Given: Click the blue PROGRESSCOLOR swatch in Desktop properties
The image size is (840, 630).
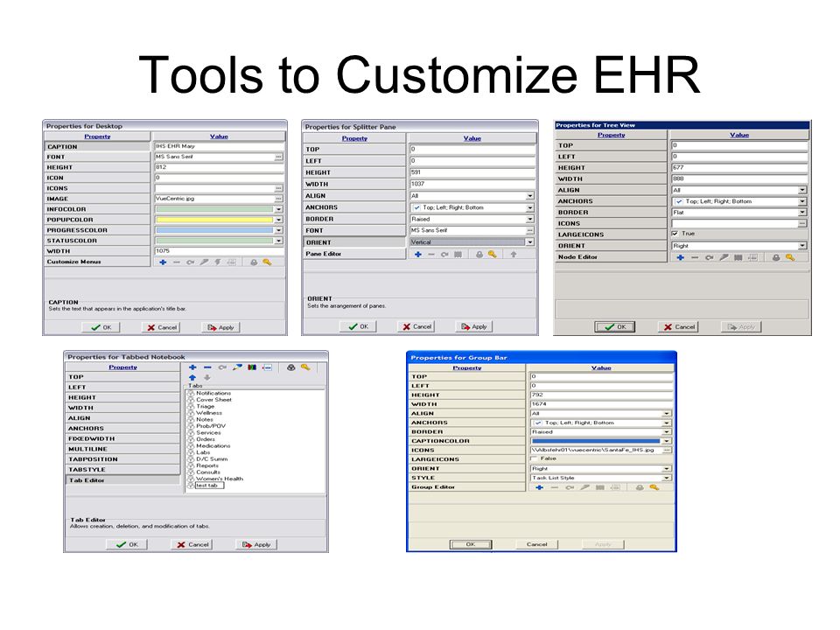Looking at the screenshot, I should pos(214,230).
